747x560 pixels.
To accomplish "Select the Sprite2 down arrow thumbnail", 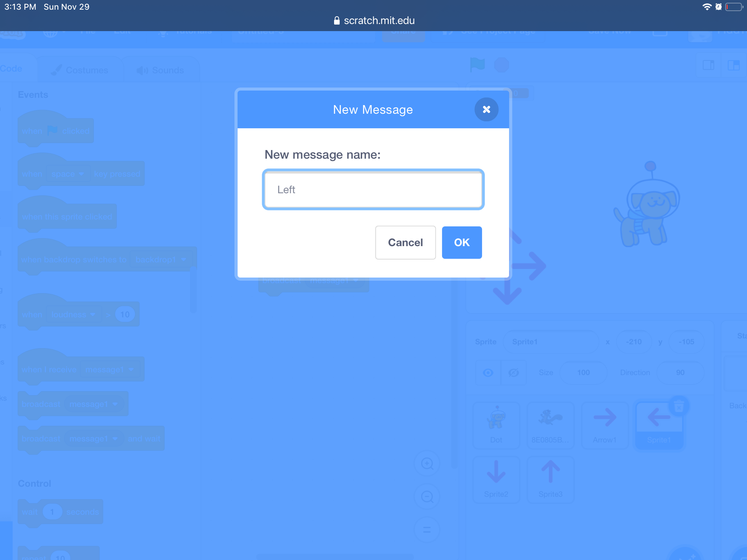I will click(x=496, y=479).
